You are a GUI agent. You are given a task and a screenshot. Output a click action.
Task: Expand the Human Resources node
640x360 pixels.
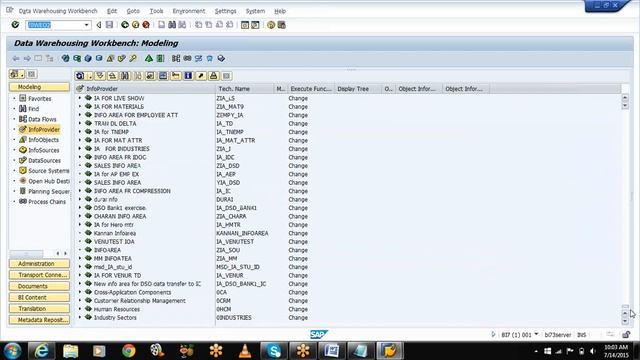(x=80, y=309)
